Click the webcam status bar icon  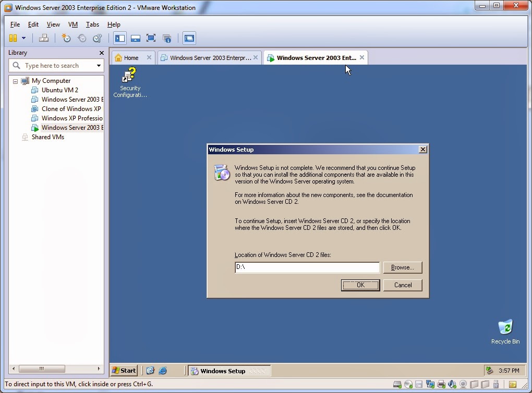463,384
